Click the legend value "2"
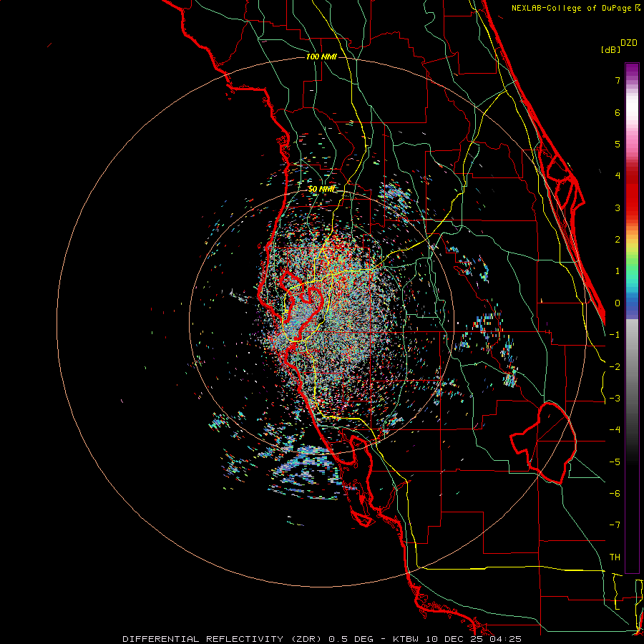The width and height of the screenshot is (644, 644). click(x=618, y=240)
